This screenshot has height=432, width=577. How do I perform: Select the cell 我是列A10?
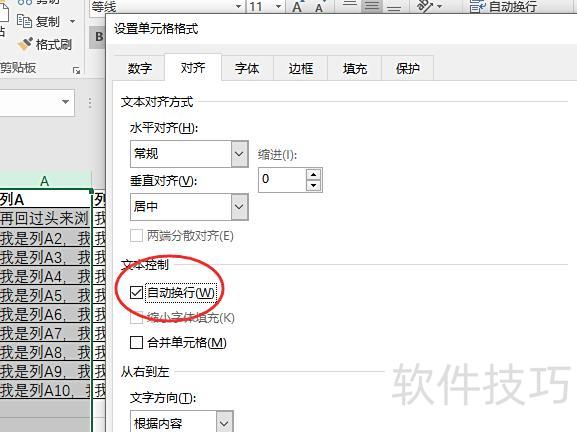(x=45, y=390)
